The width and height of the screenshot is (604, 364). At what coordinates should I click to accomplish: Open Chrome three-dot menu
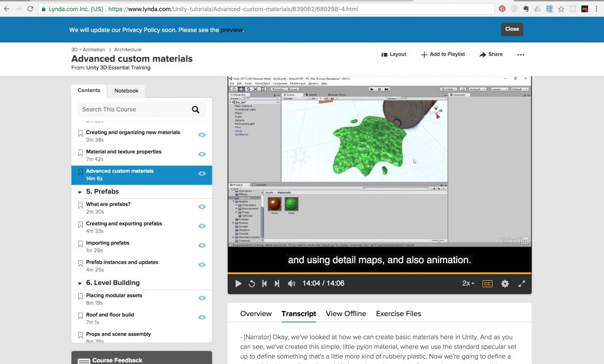tap(596, 9)
